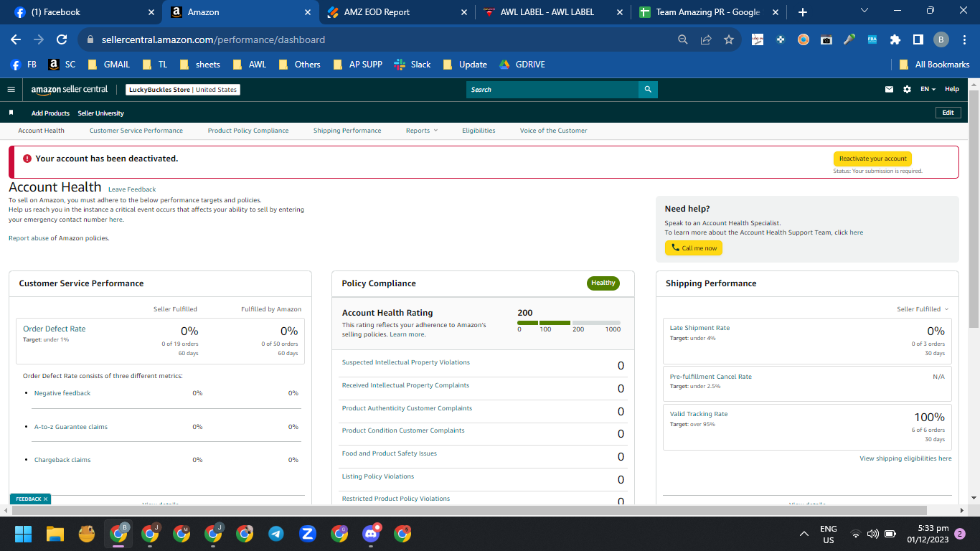Show hidden system tray icons
The width and height of the screenshot is (980, 551).
click(x=804, y=534)
